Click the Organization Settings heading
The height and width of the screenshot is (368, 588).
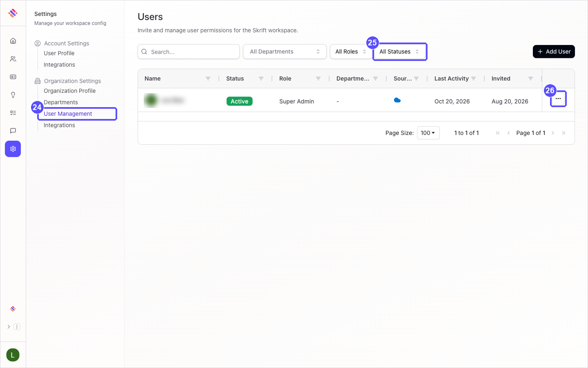tap(72, 81)
